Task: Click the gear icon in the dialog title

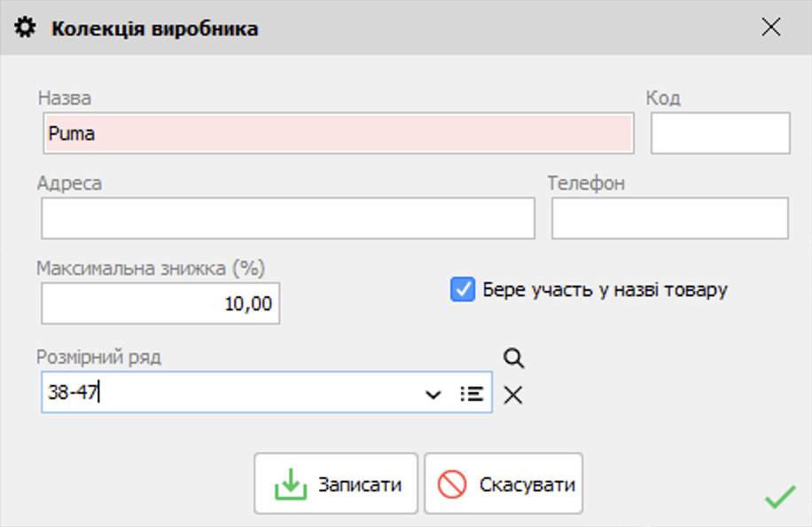Action: [x=27, y=27]
